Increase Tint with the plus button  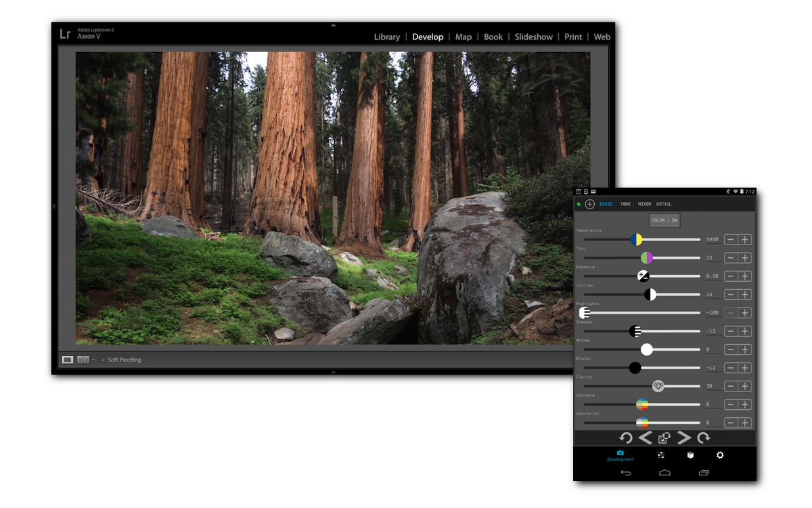744,257
